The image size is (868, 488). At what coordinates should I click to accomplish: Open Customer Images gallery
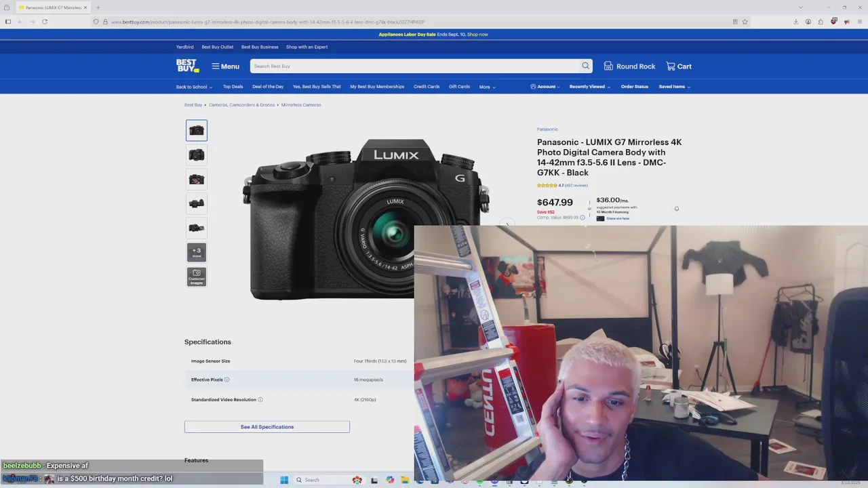click(197, 277)
